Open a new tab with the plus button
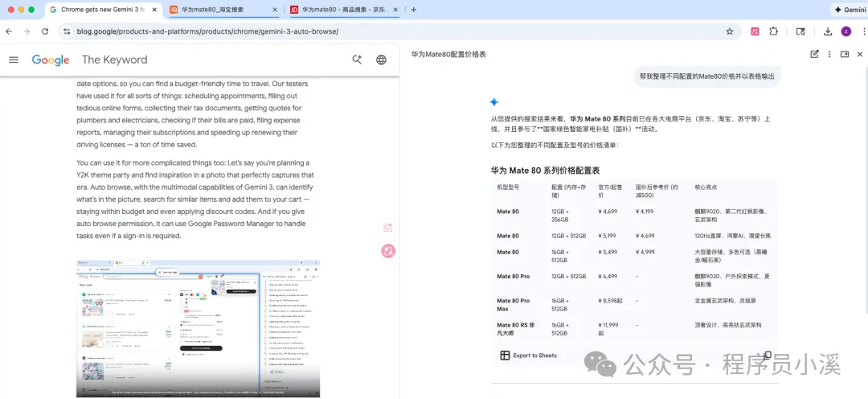 [414, 10]
